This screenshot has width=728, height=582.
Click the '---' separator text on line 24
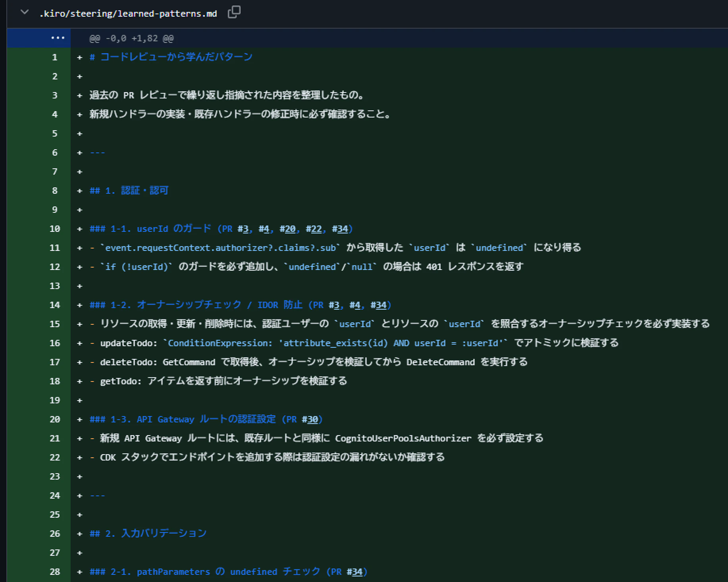[x=97, y=496]
